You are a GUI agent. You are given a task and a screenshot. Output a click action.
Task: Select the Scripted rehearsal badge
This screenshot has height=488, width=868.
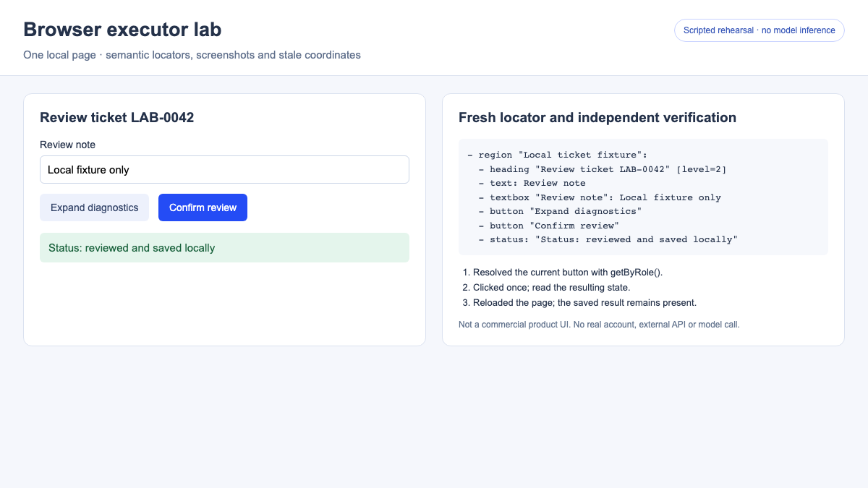pos(759,30)
